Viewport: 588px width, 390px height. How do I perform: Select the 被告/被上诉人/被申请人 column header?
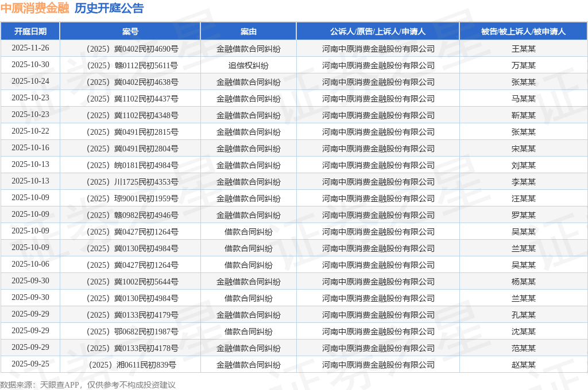[x=523, y=32]
